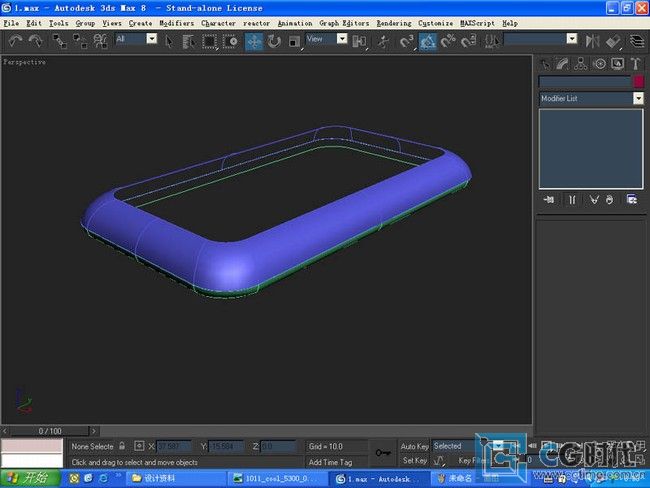The width and height of the screenshot is (650, 488).
Task: Click the pink MAXScript listener field
Action: (x=32, y=446)
